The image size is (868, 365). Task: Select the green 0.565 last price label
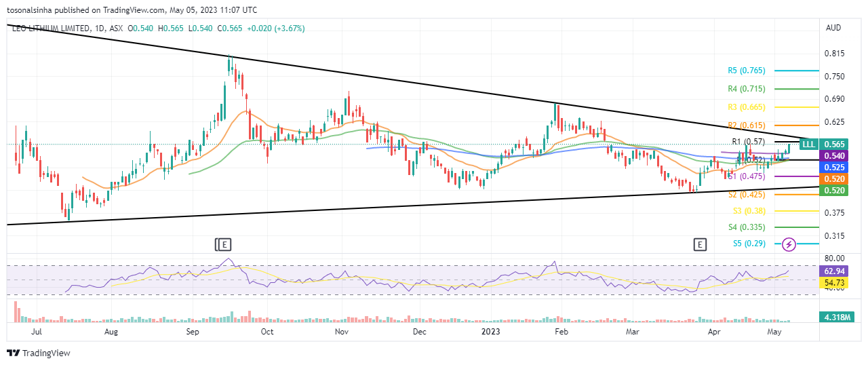[833, 145]
